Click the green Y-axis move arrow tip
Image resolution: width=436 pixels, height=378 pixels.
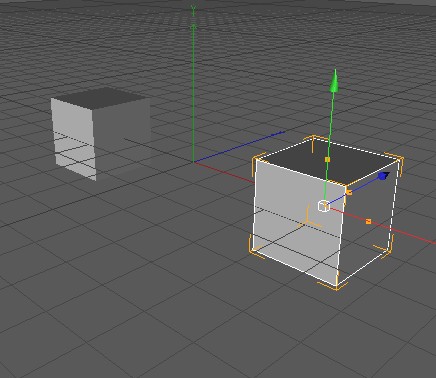(x=335, y=81)
